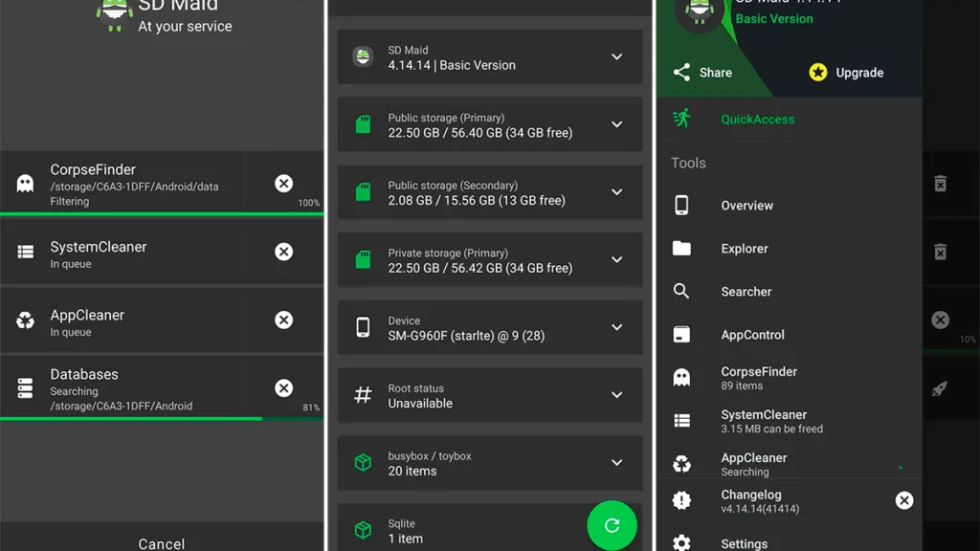The image size is (980, 551).
Task: Tap the Upgrade button with star
Action: click(x=846, y=73)
